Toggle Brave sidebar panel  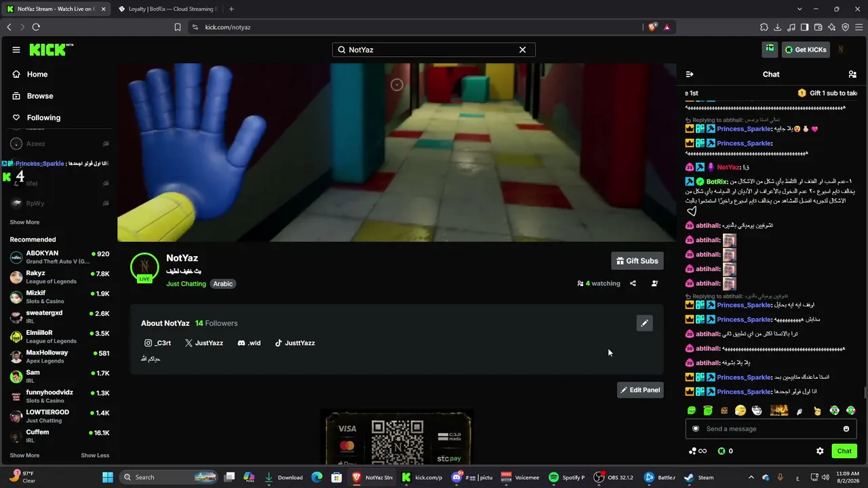(x=804, y=27)
